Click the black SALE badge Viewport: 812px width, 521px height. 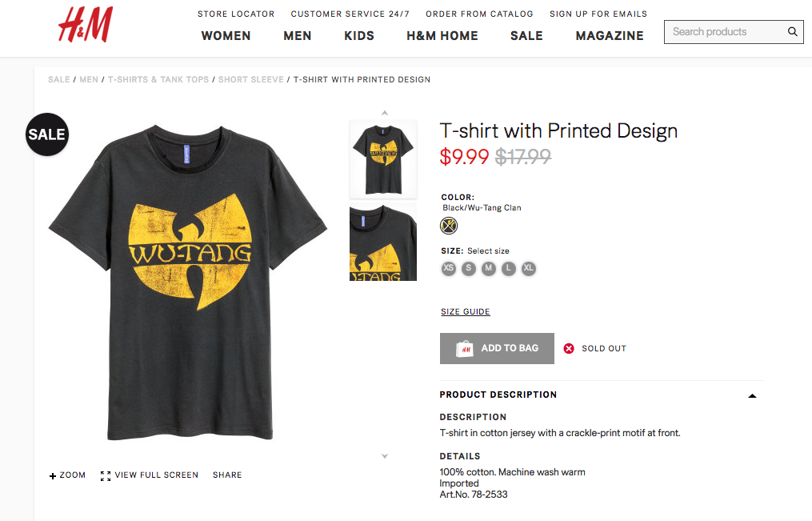(46, 134)
